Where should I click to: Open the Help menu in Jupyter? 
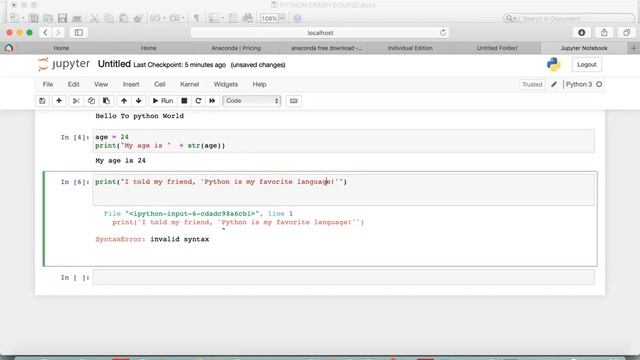tap(259, 84)
